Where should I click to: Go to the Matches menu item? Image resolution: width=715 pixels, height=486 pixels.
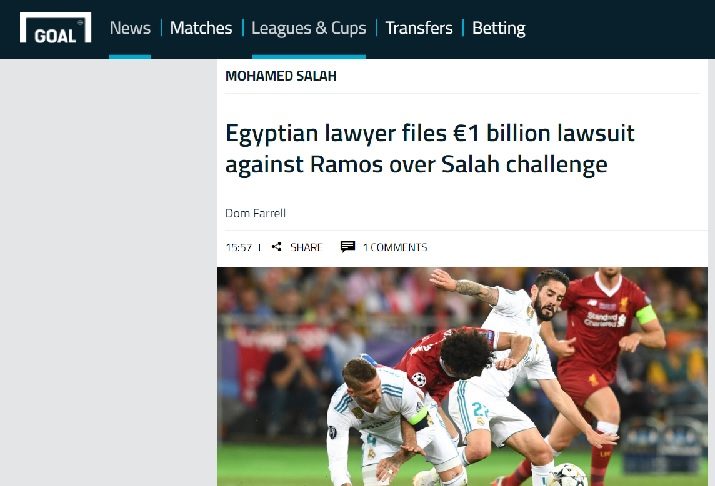[201, 28]
